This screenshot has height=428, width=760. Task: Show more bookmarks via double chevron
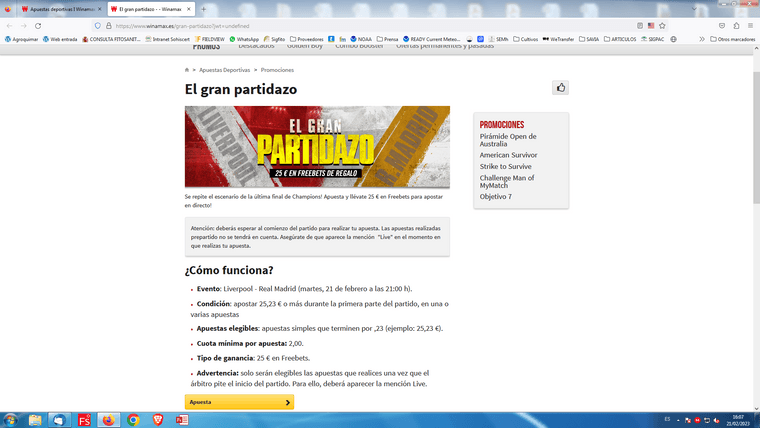coord(702,39)
